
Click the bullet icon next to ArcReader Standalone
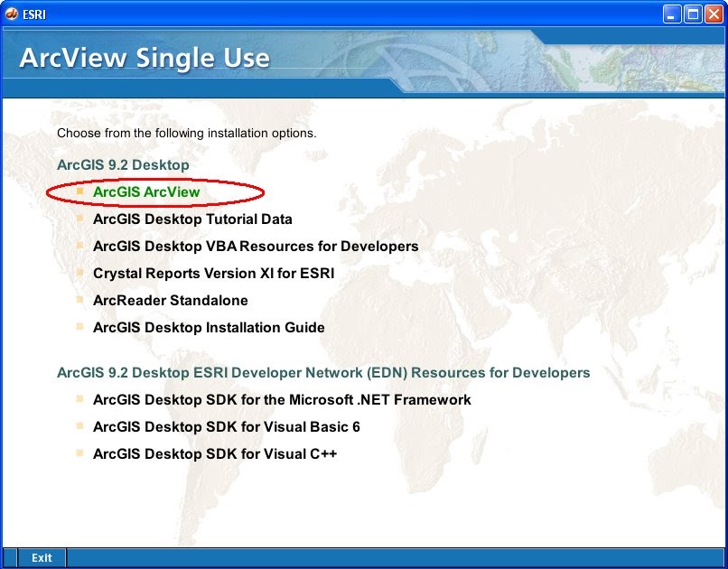(x=82, y=300)
